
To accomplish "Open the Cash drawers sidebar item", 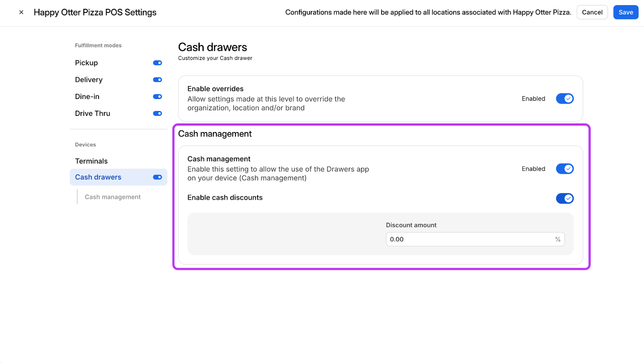I will [118, 177].
